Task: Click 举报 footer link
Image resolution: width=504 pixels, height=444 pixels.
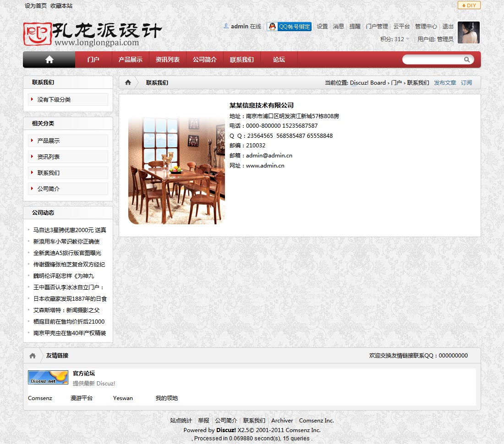Action: (x=203, y=421)
